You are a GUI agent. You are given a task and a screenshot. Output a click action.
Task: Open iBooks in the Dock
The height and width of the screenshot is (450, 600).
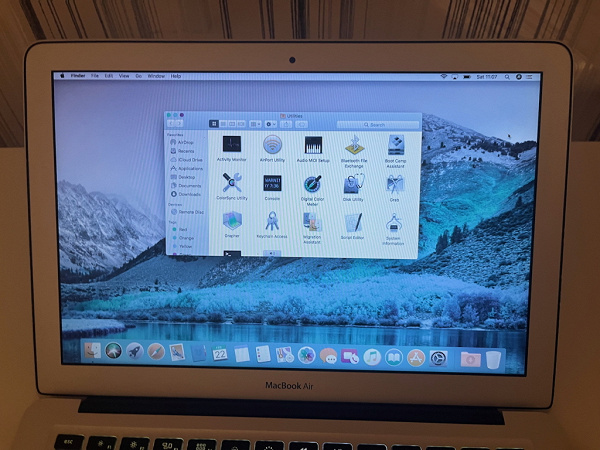[394, 357]
